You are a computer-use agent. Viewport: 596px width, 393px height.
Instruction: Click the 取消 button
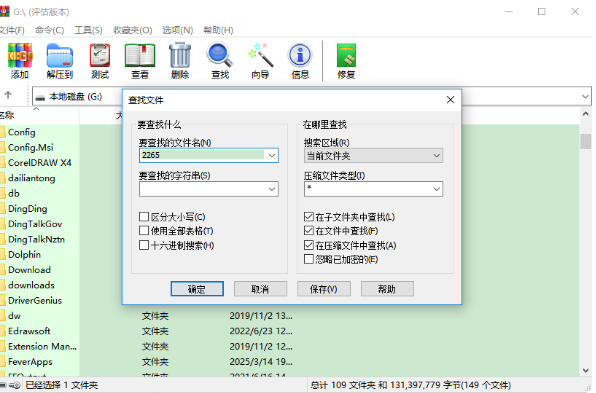260,289
